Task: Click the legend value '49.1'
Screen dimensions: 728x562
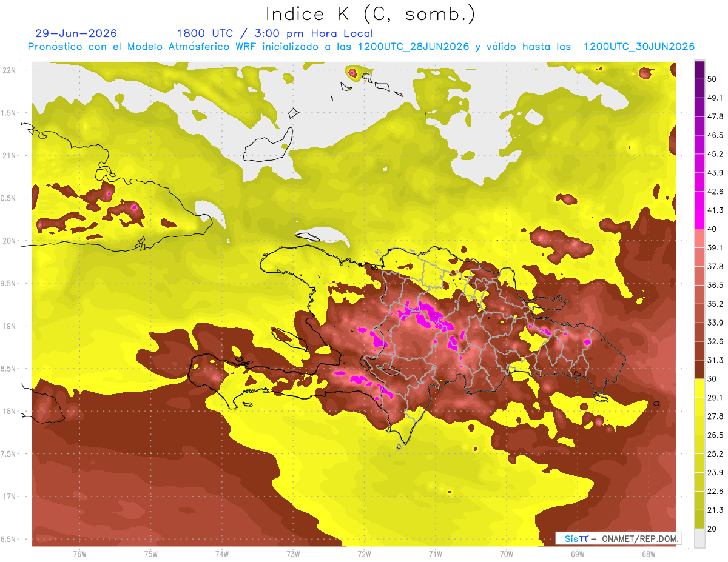Action: 715,98
